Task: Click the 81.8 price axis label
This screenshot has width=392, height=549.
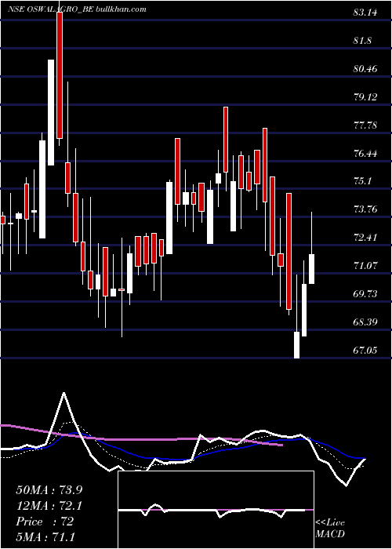Action: [362, 41]
